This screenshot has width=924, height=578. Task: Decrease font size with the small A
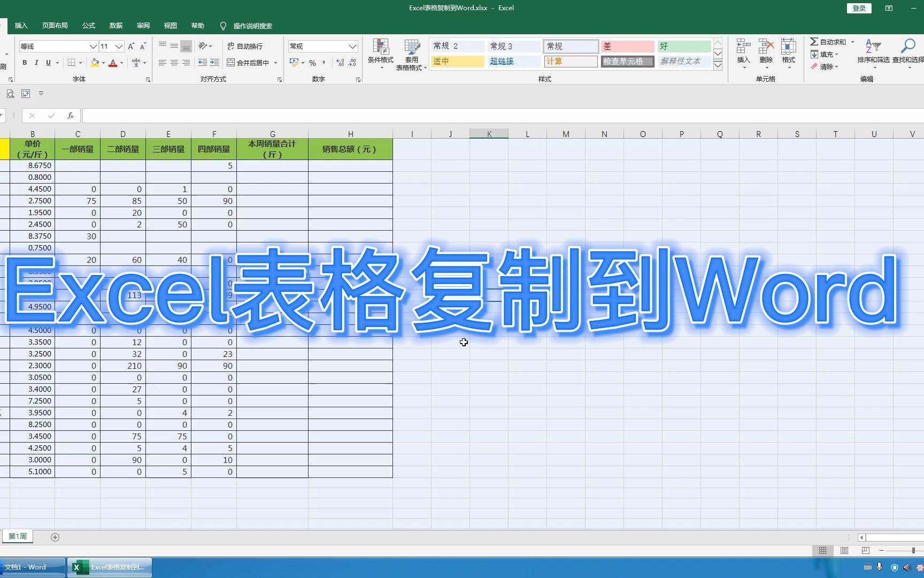pyautogui.click(x=143, y=47)
